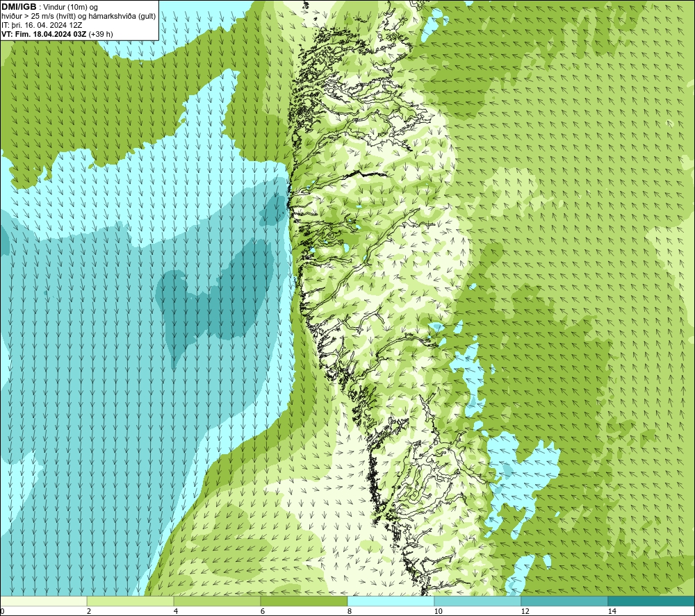The height and width of the screenshot is (616, 695).
Task: Click the '6' label on the wind scale
Action: pos(263,611)
